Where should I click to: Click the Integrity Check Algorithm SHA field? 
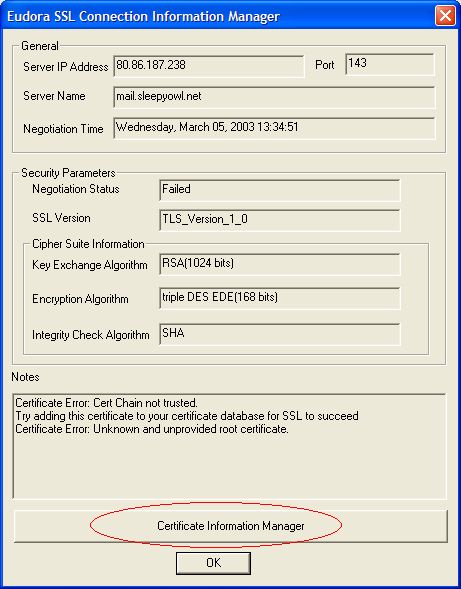(x=280, y=334)
